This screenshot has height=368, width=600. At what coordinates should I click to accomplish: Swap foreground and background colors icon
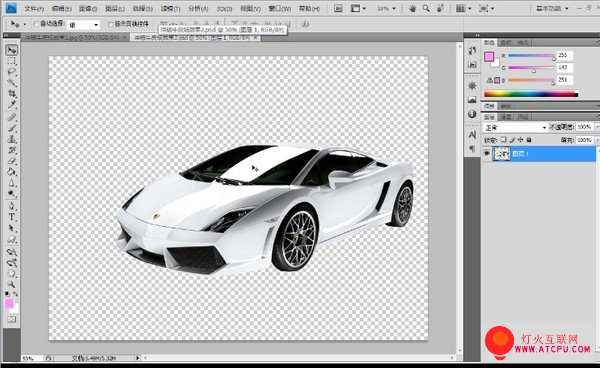(16, 294)
